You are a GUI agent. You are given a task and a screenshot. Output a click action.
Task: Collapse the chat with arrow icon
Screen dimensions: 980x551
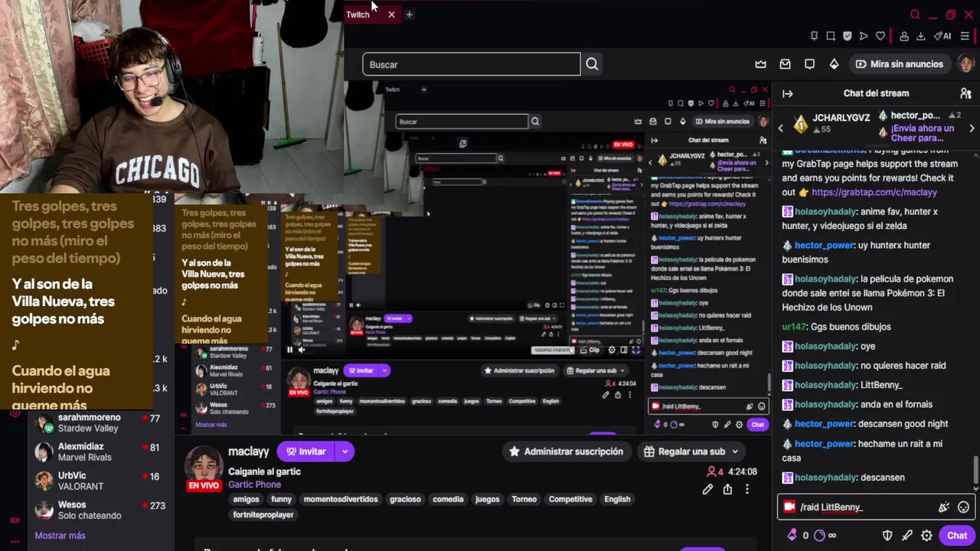pos(787,93)
